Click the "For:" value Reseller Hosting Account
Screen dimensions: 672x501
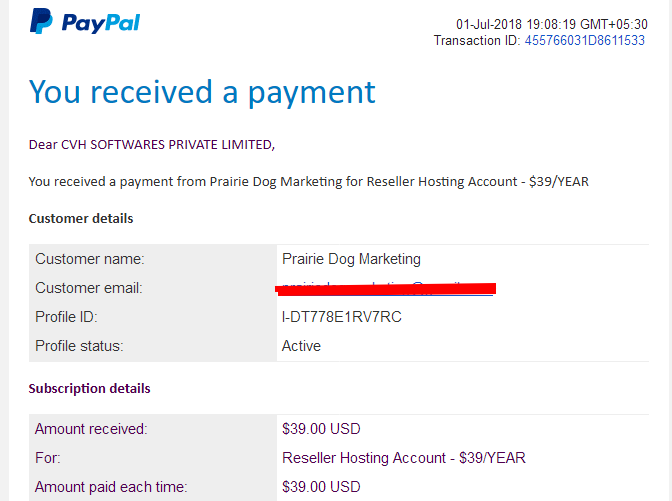404,458
